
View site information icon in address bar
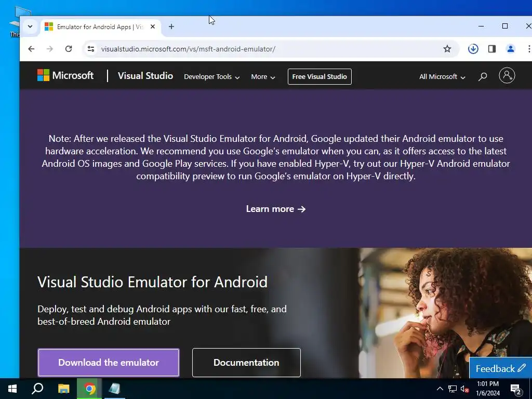[x=90, y=49]
